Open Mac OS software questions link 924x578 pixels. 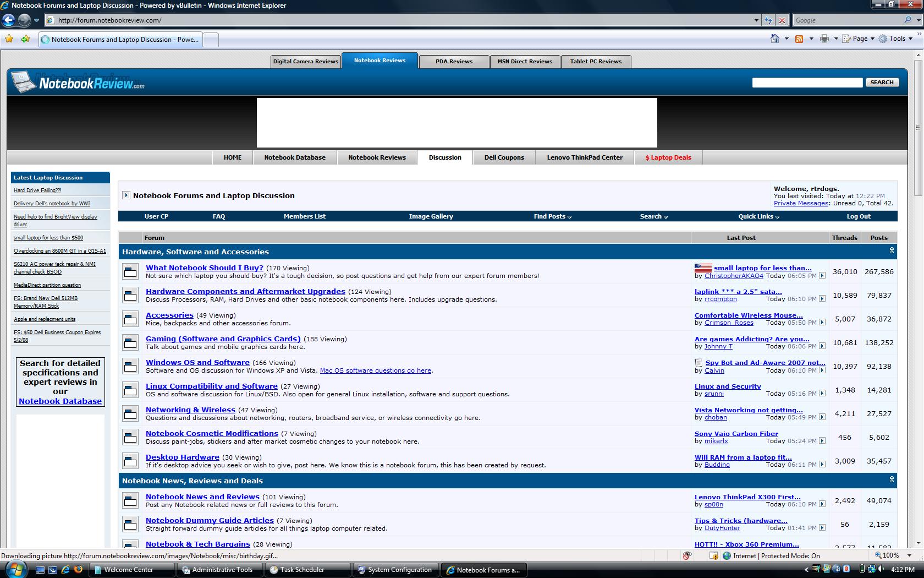pos(376,370)
